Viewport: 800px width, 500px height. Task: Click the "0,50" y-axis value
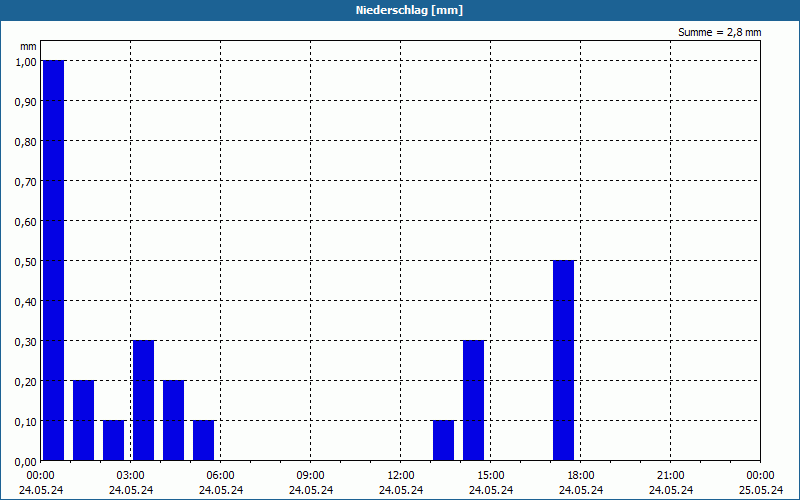(x=26, y=261)
